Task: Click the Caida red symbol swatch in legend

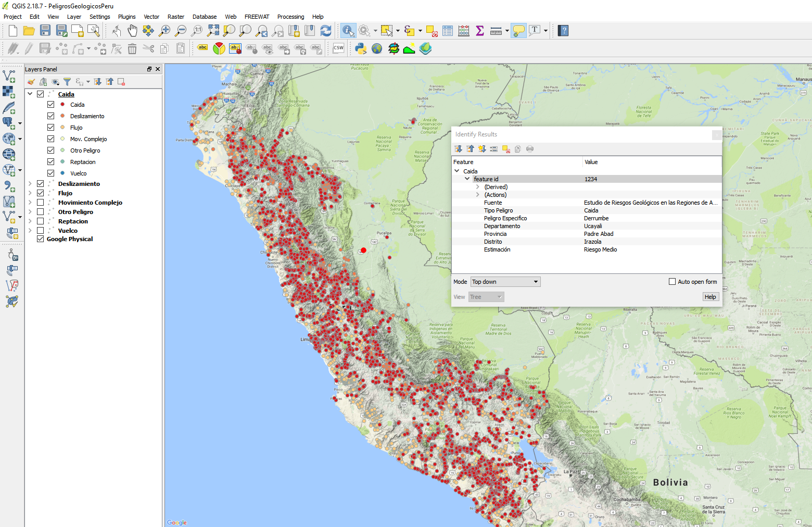Action: tap(62, 105)
